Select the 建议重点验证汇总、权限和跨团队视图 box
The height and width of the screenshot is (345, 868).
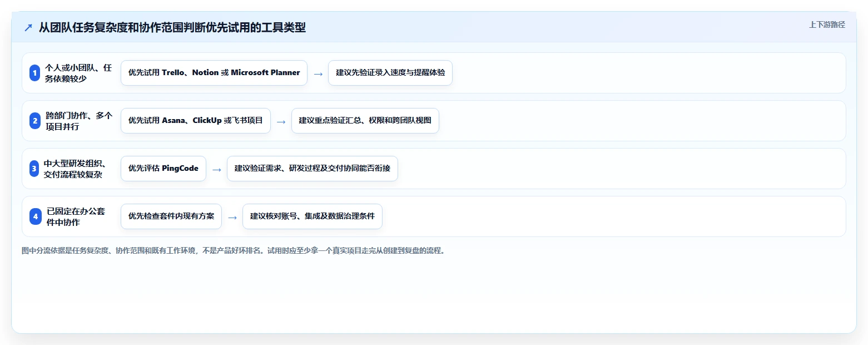coord(365,121)
